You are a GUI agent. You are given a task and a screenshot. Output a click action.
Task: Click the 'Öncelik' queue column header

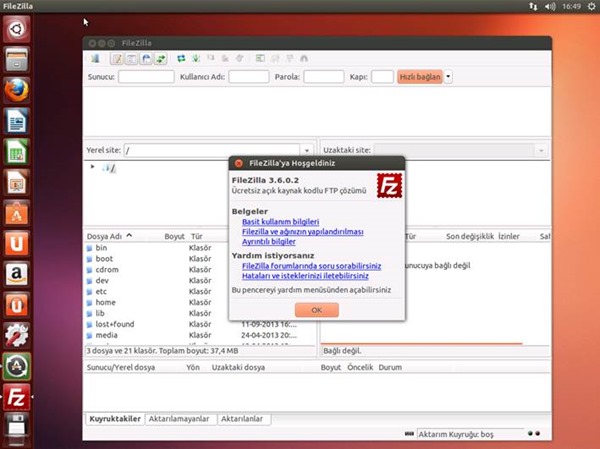coord(360,367)
